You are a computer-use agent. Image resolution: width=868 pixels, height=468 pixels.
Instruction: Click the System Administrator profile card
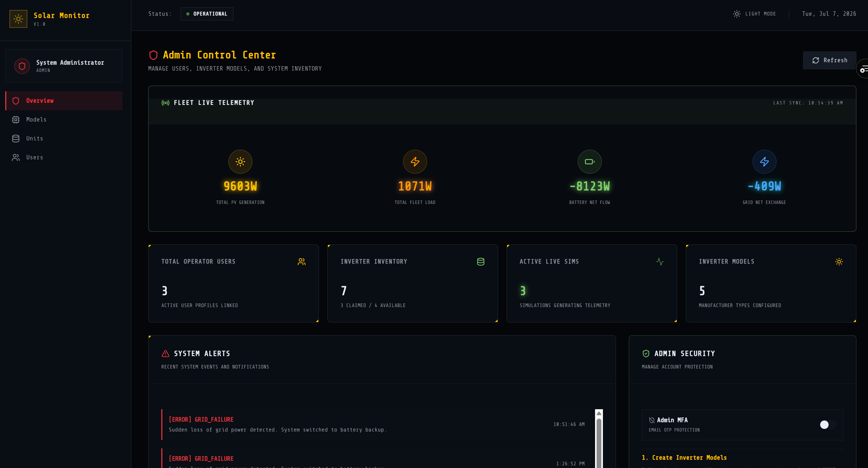(x=64, y=66)
